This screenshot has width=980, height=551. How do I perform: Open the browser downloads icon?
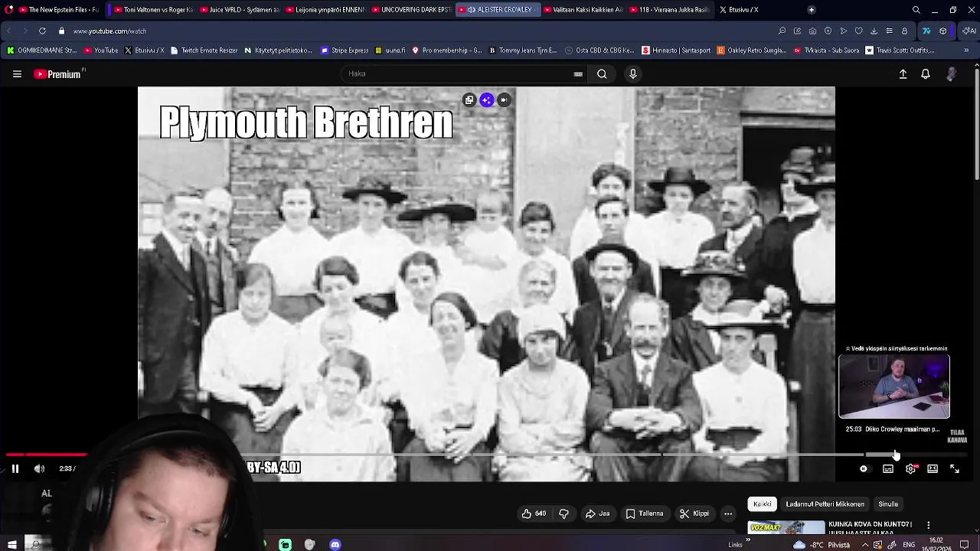tap(874, 31)
